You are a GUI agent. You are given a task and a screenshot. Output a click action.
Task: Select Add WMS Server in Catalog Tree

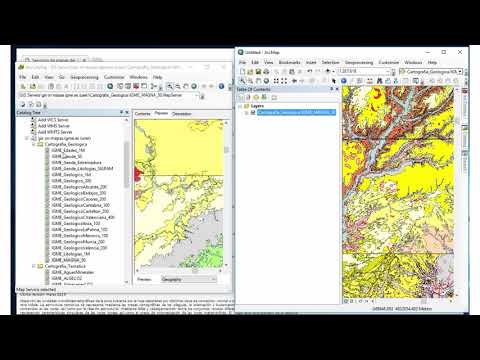(x=54, y=126)
